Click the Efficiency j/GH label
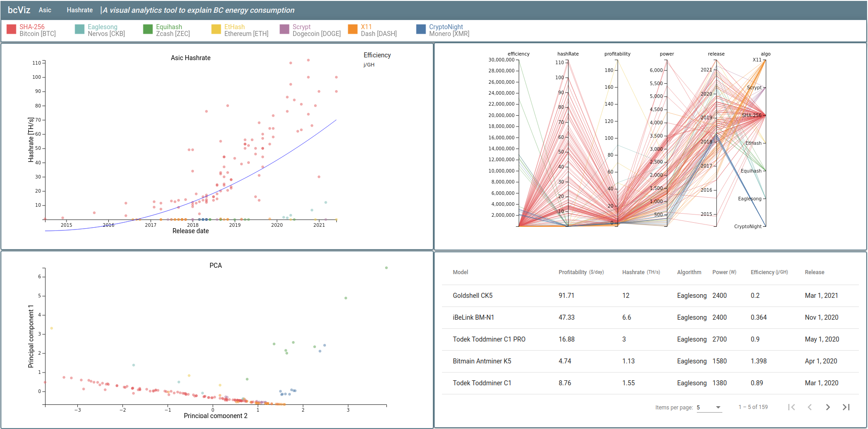The image size is (868, 429). (x=377, y=59)
